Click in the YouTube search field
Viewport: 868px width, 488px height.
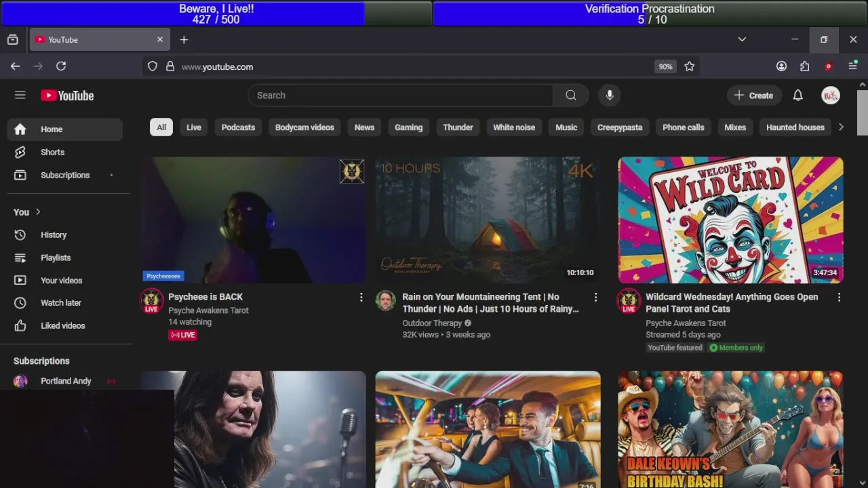[x=400, y=96]
